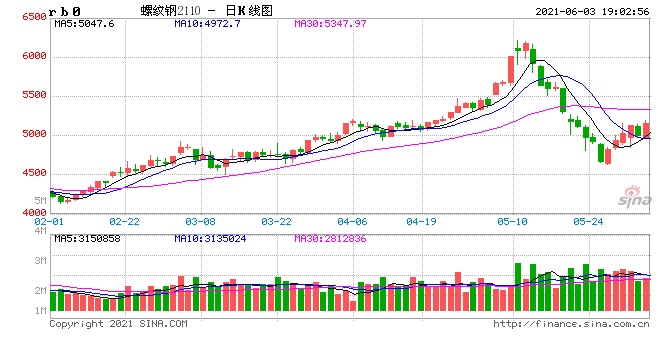
Task: Click the '03-08' date axis label
Action: click(x=200, y=221)
